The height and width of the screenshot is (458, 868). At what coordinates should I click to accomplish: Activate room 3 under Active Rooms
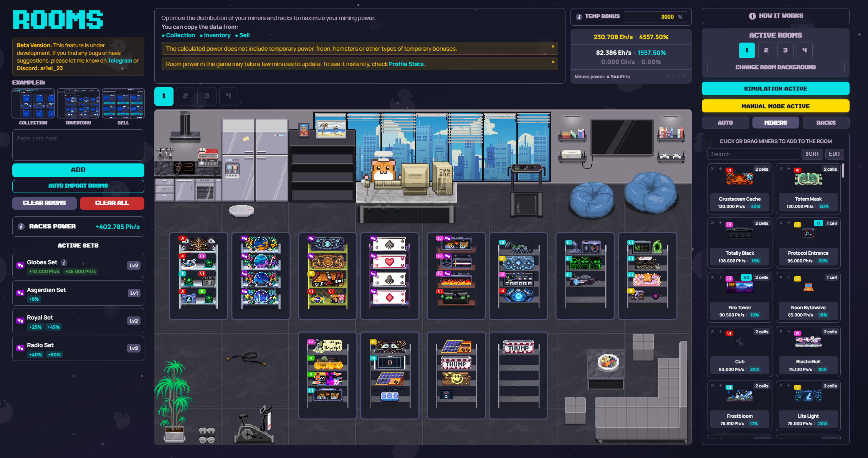[x=785, y=50]
